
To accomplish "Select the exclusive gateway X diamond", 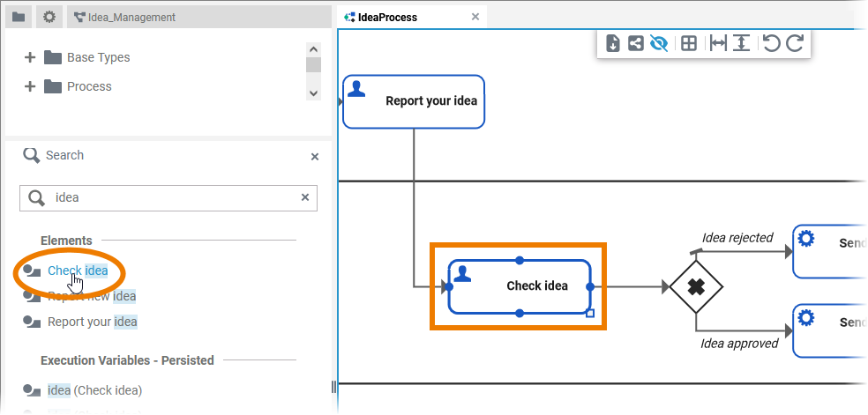I will coord(695,286).
